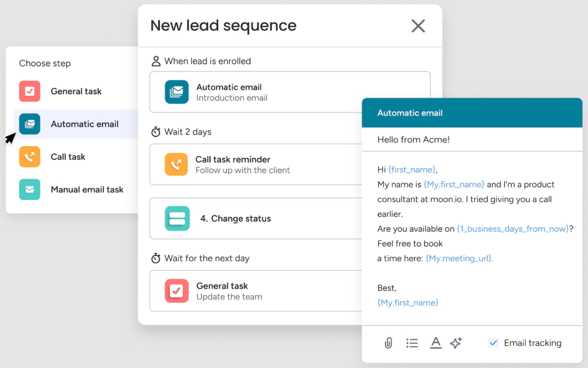588x368 pixels.
Task: Click the Call task phone icon
Action: [29, 157]
